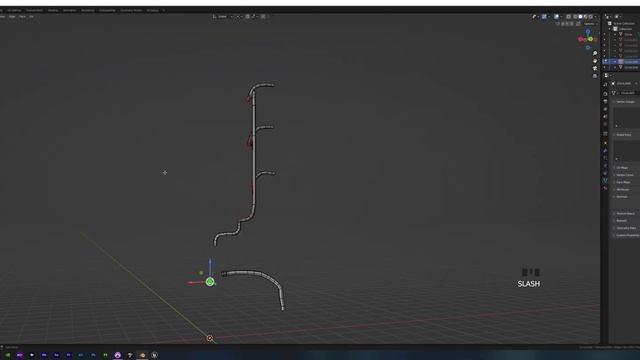This screenshot has height=360, width=640.
Task: Expand the Geometry Data panel
Action: [626, 228]
